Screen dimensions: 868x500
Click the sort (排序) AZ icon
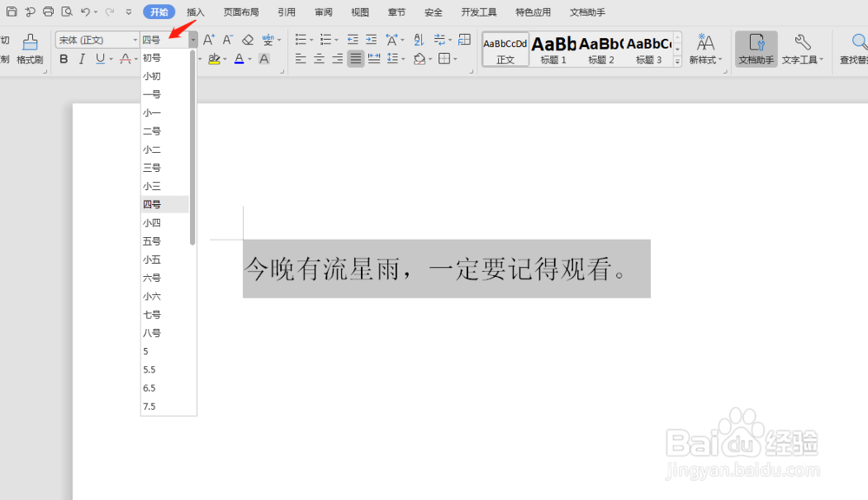tap(418, 40)
